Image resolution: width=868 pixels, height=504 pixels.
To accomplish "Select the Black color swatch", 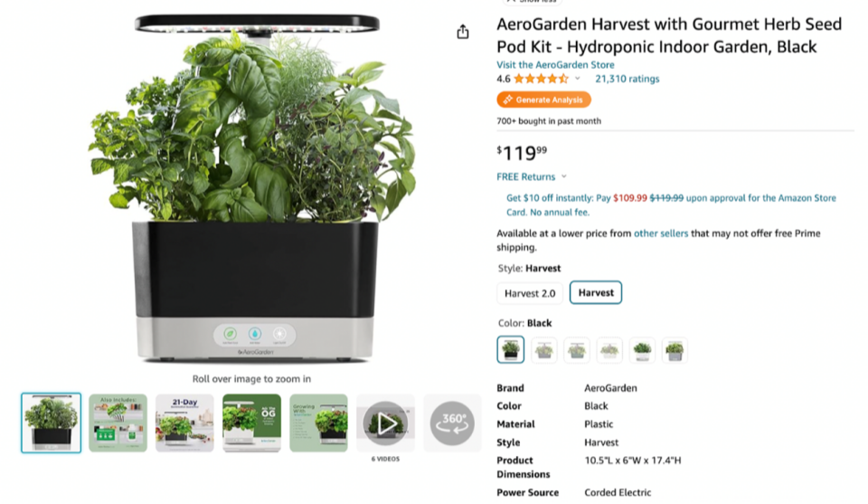I will coord(510,349).
